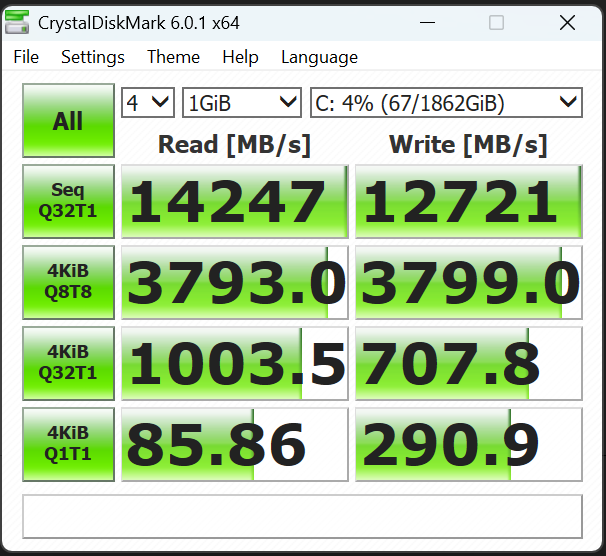The image size is (606, 556).
Task: Click the 4KiB Q1T1 read result 85.86
Action: pos(234,443)
